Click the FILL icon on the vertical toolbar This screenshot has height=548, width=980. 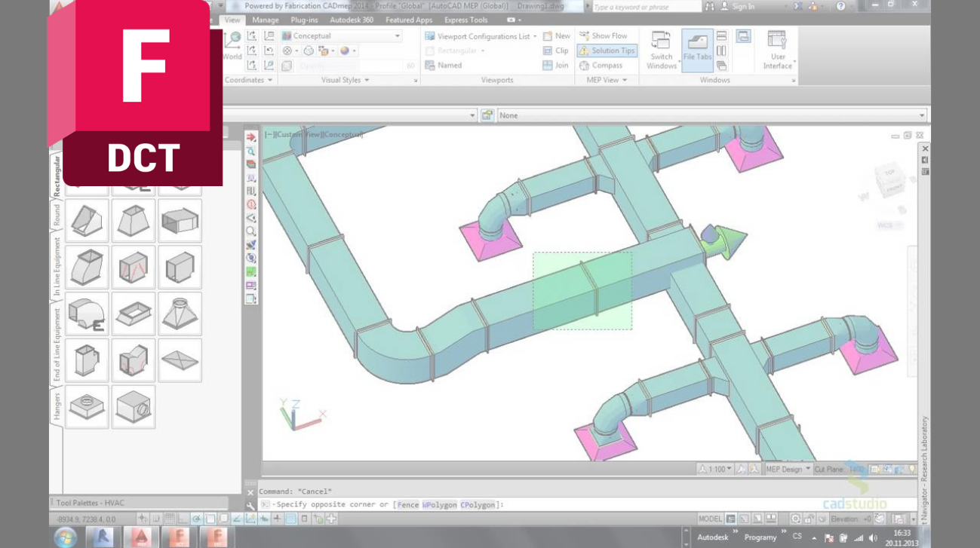(x=251, y=191)
